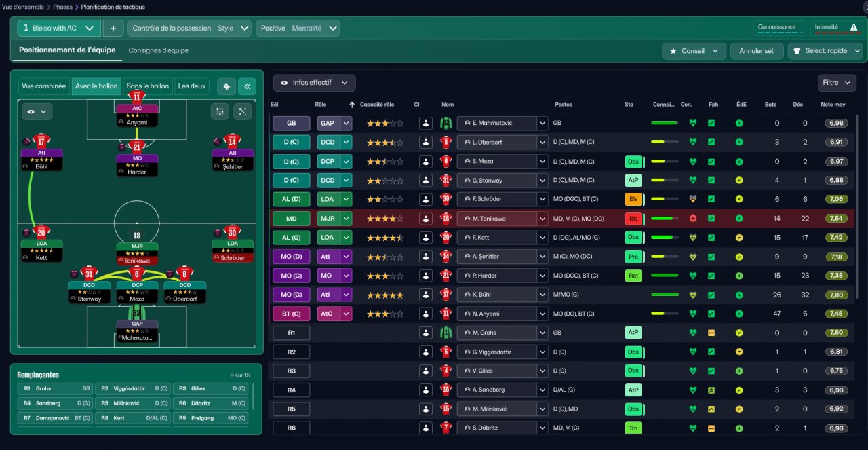Toggle the eye visibility dropdown on pitch
The image size is (868, 450).
tap(37, 111)
